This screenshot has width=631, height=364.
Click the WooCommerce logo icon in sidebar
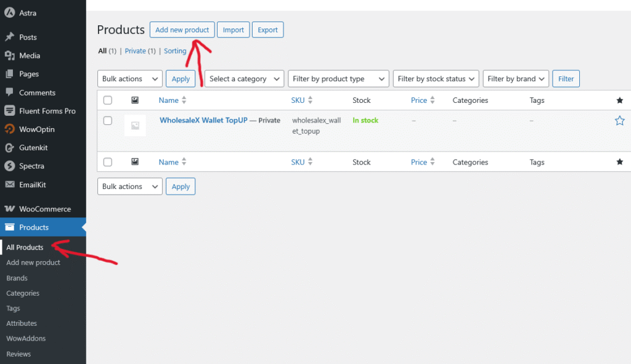(9, 209)
